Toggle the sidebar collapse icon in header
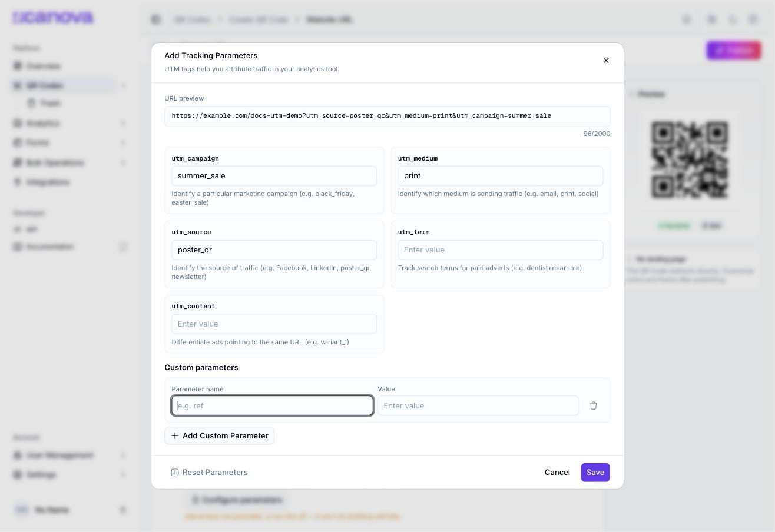This screenshot has height=532, width=775. [156, 19]
